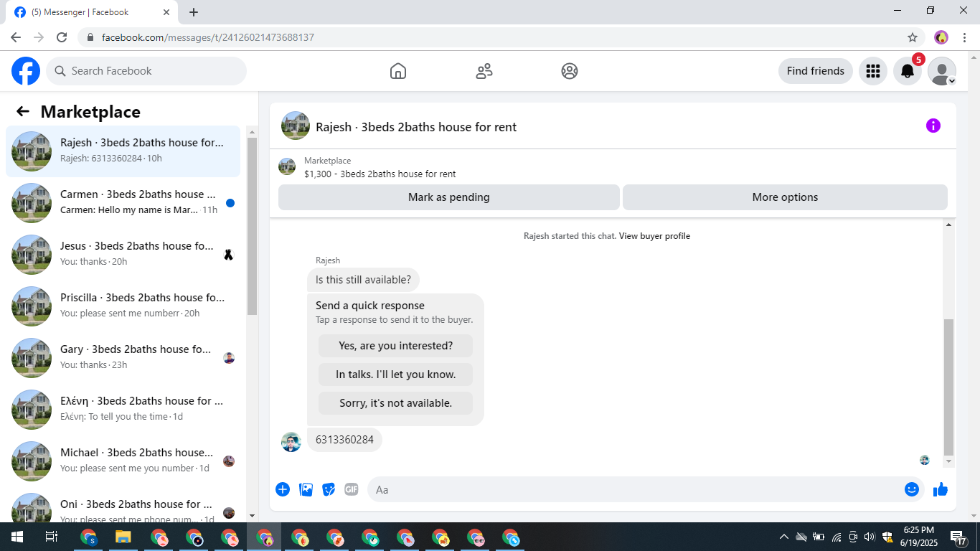
Task: Open the purple conversation information icon
Action: point(933,126)
